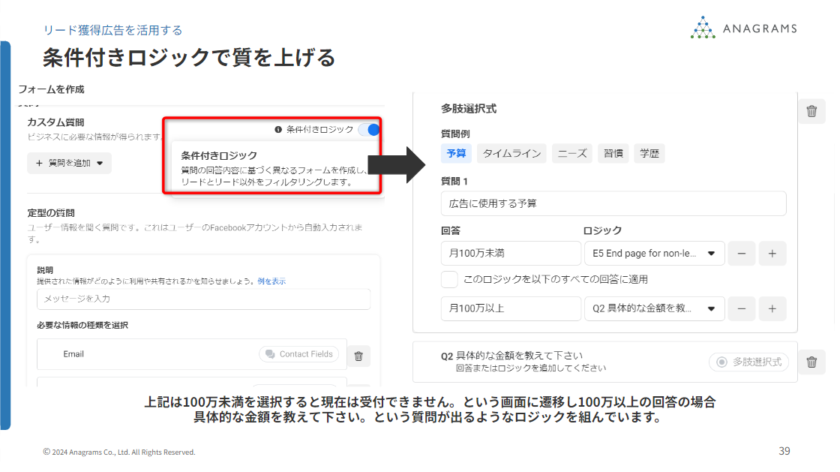
Task: Add answer after 月100万以上 row with plus
Action: click(x=771, y=308)
